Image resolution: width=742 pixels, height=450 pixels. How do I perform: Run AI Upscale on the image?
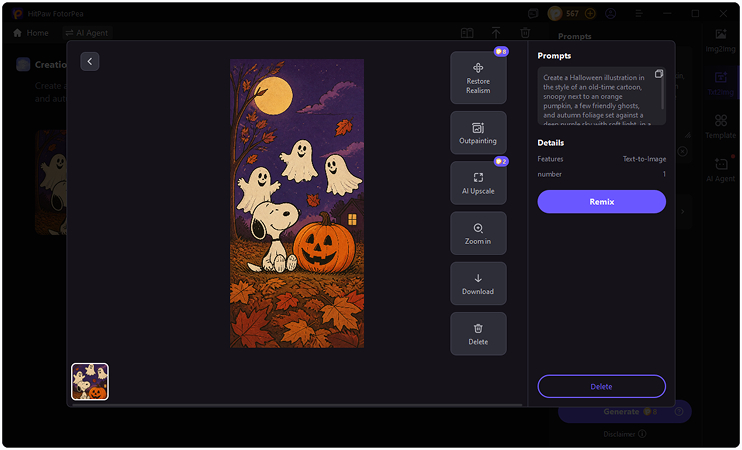478,183
